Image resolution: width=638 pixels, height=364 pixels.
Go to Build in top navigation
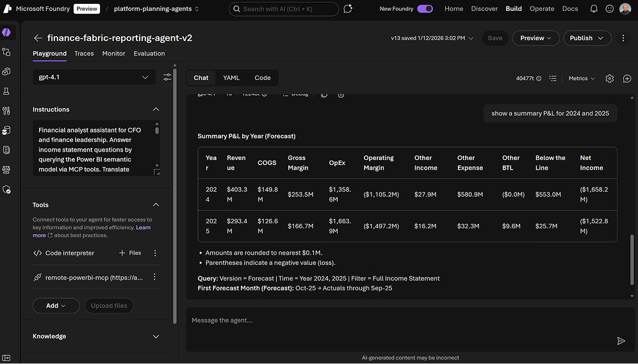click(514, 8)
